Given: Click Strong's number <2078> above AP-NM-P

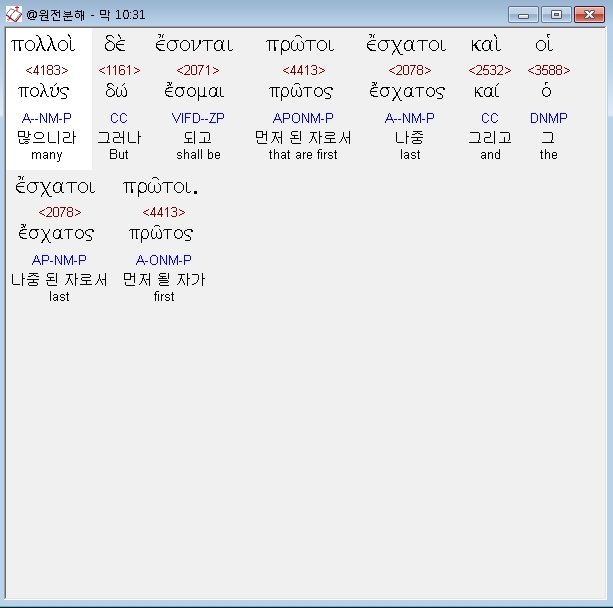Looking at the screenshot, I should pyautogui.click(x=60, y=212).
